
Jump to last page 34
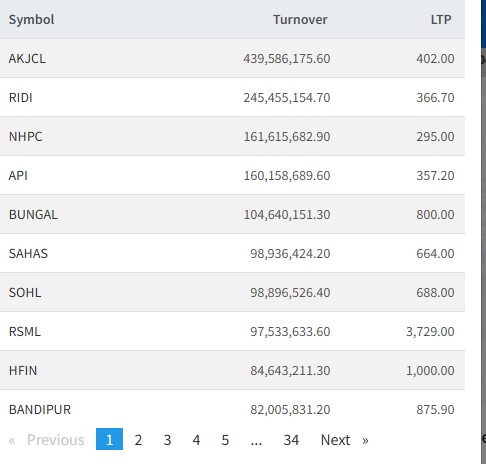click(291, 440)
